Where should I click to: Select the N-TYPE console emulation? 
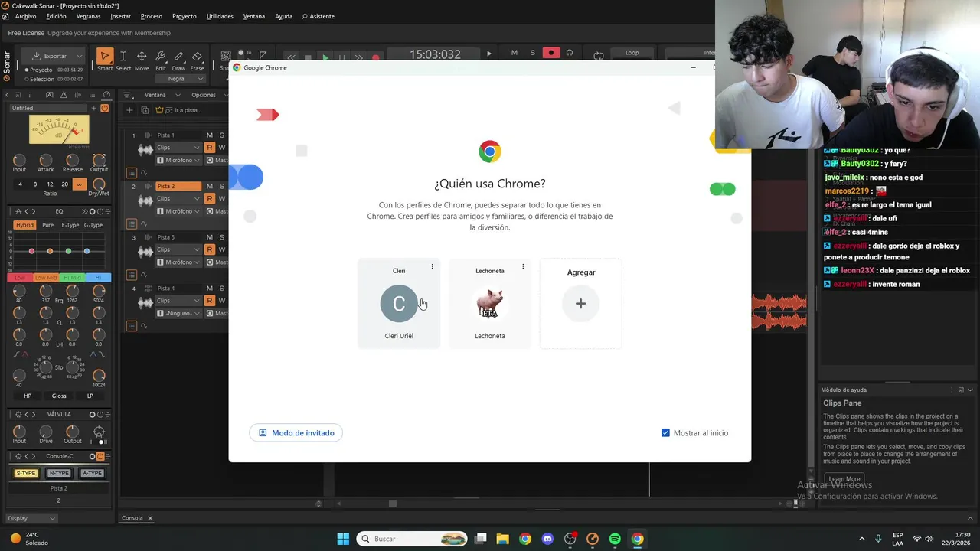coord(59,473)
